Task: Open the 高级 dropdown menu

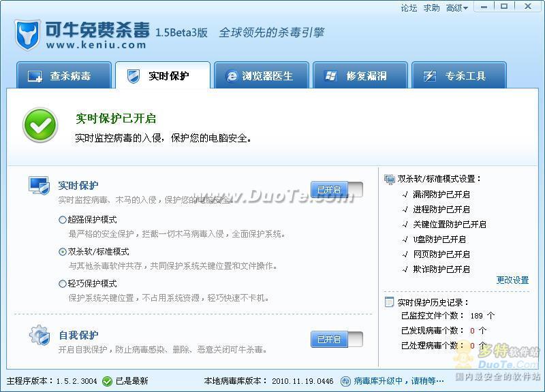Action: pyautogui.click(x=456, y=7)
